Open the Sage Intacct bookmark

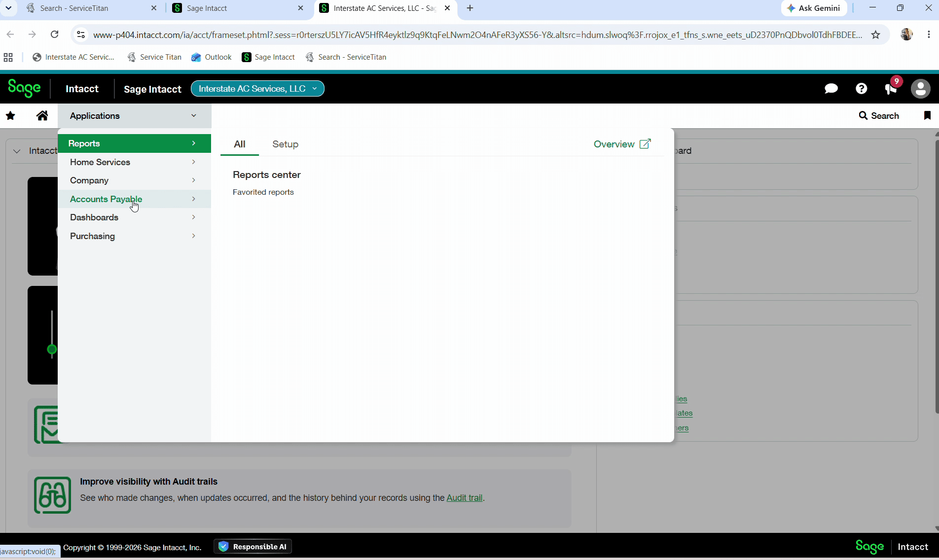click(x=268, y=57)
